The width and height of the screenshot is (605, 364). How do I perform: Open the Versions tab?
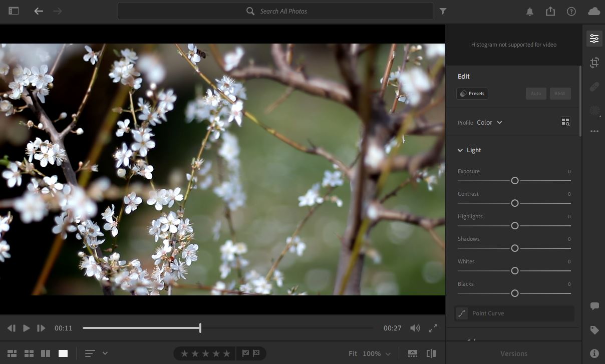point(513,353)
